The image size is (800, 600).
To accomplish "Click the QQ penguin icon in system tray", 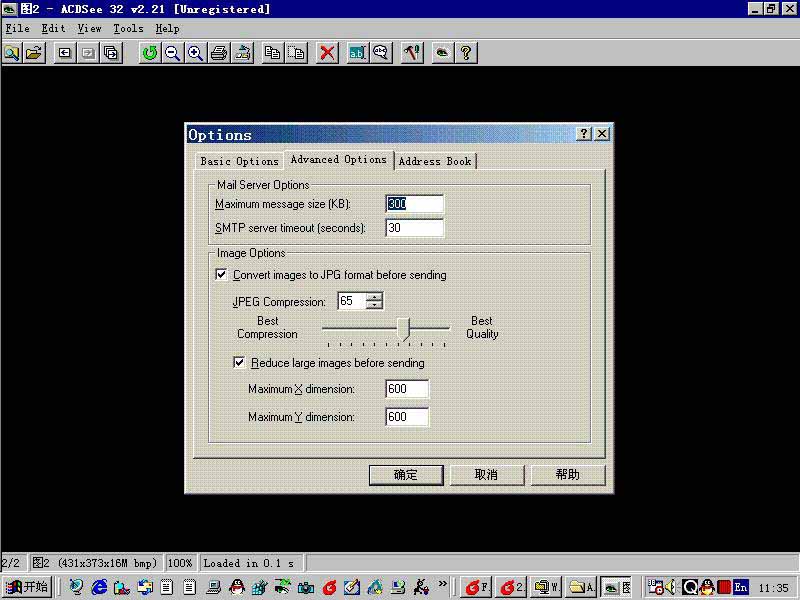I will click(x=707, y=587).
